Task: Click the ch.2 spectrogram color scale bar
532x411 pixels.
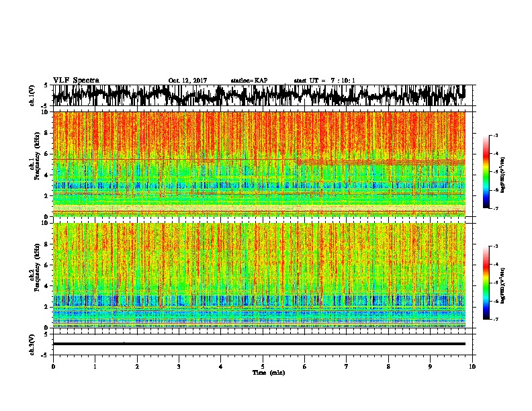Action: [x=486, y=283]
